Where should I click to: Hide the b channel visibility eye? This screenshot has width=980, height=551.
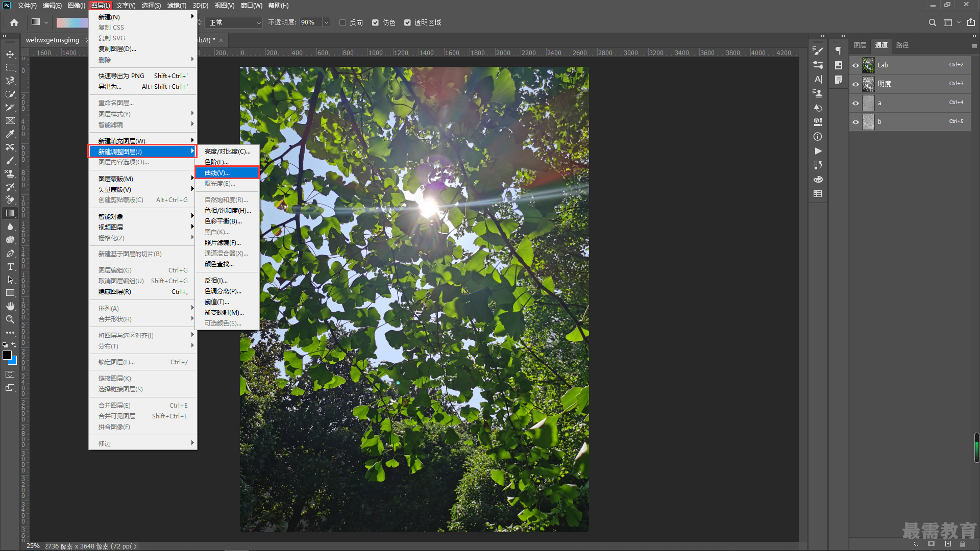(855, 122)
